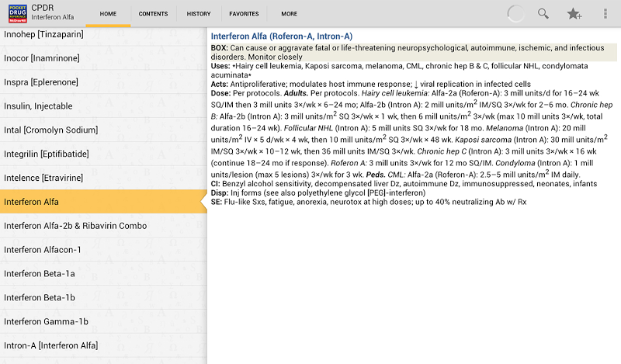Click the CPDR title in header

[x=43, y=8]
